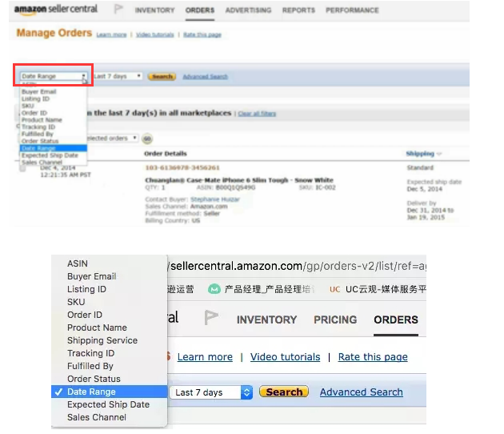This screenshot has height=434, width=504.
Task: Choose Product Name in the small blurry dropdown
Action: tap(54, 120)
